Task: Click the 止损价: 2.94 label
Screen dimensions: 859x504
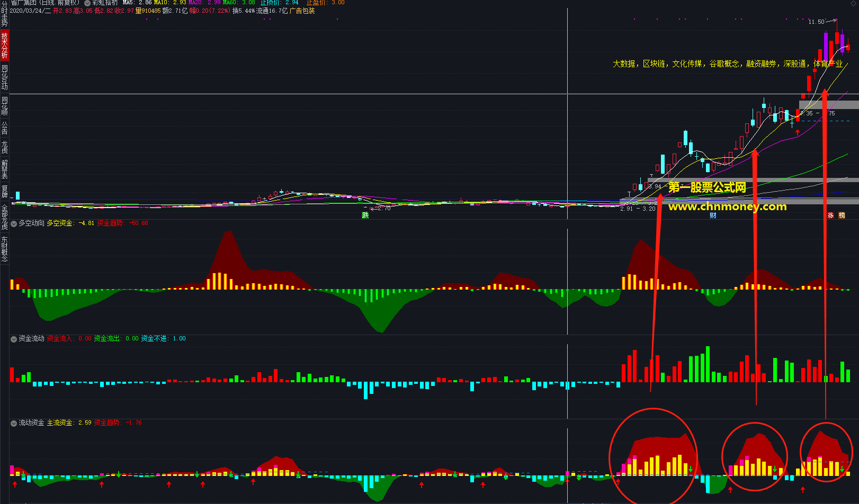Action: (x=279, y=3)
